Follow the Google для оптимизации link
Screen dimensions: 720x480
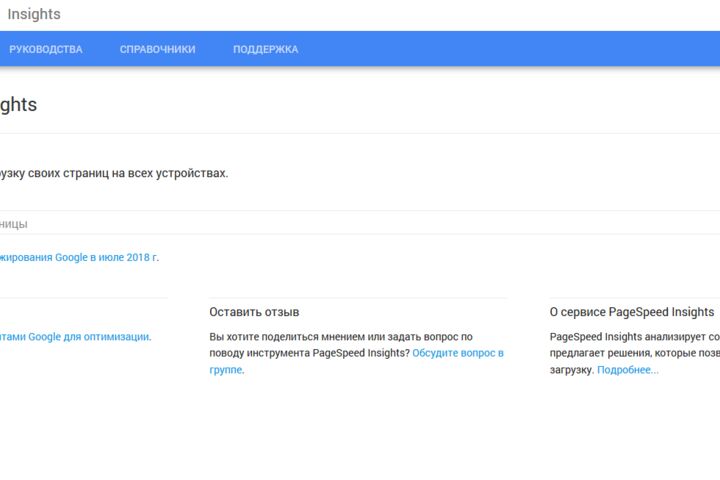[x=75, y=337]
